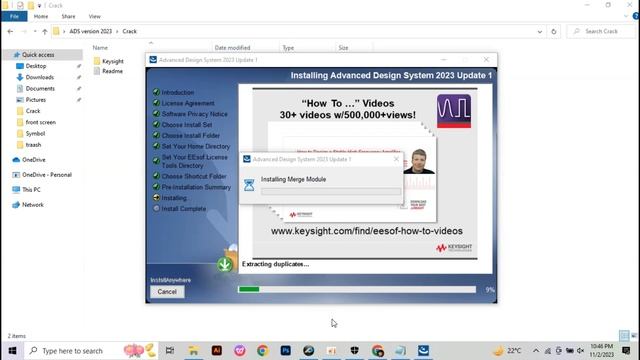Open Pictures in the navigation pane
Viewport: 640px width, 360px height.
36,100
